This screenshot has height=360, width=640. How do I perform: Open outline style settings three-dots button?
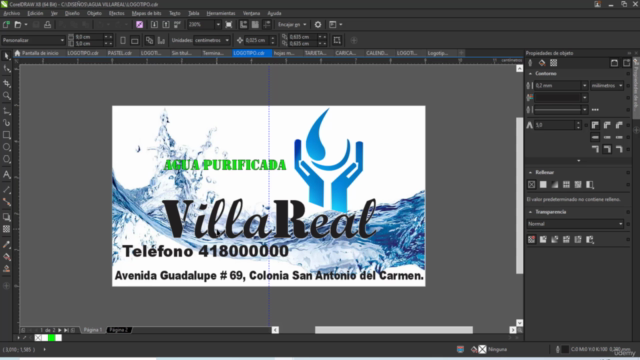(595, 110)
